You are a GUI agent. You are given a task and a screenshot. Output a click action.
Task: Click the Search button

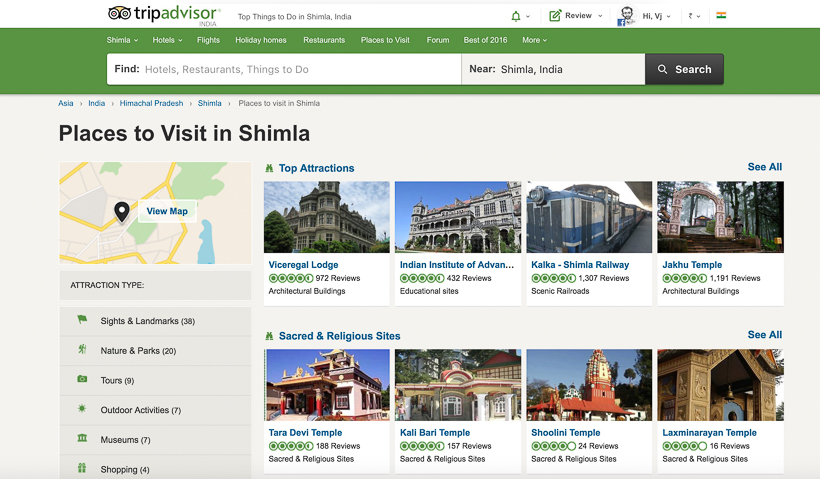point(684,69)
